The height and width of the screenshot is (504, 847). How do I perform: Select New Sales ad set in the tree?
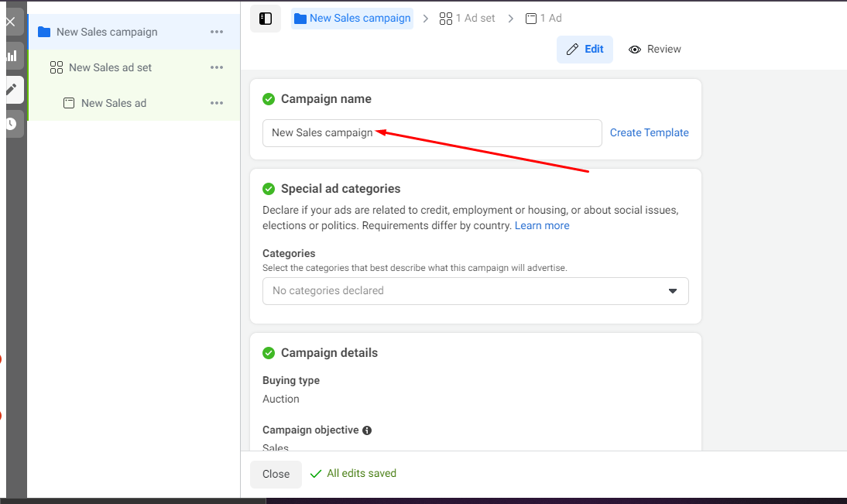(110, 67)
